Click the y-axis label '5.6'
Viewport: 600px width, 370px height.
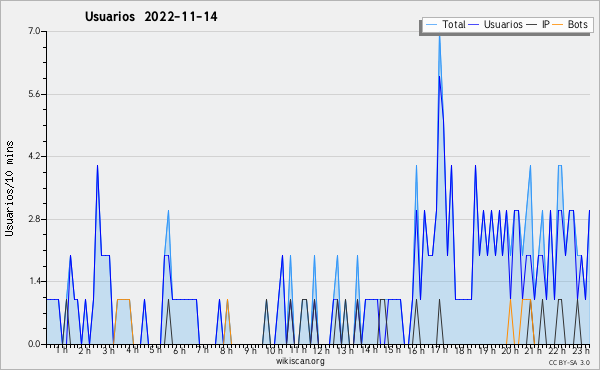[x=34, y=94]
